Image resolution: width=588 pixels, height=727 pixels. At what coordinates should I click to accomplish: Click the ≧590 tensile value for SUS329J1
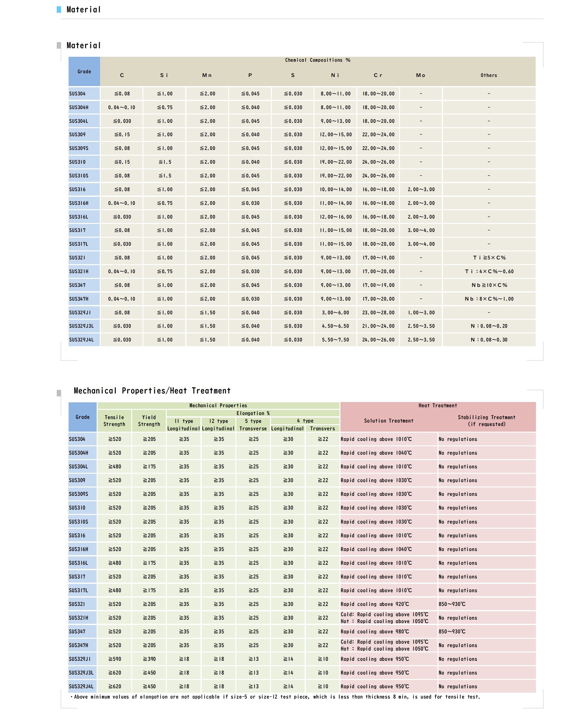coord(114,659)
